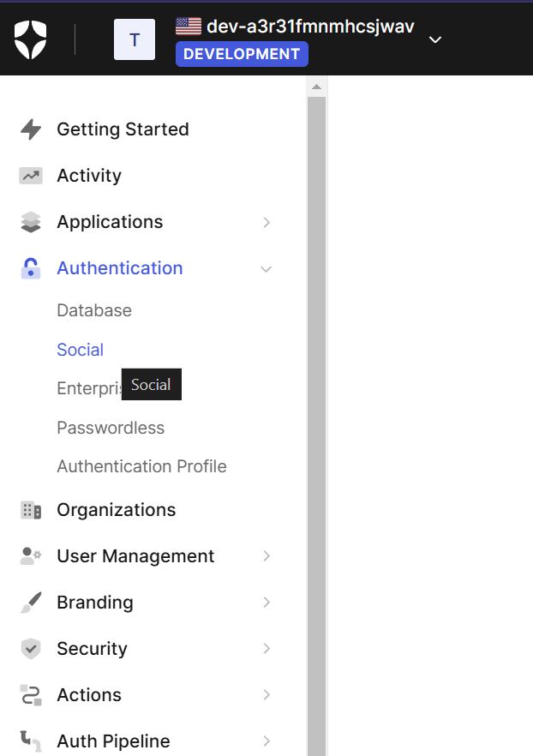Click the Security shield checkmark icon
The height and width of the screenshot is (756, 533).
(31, 649)
